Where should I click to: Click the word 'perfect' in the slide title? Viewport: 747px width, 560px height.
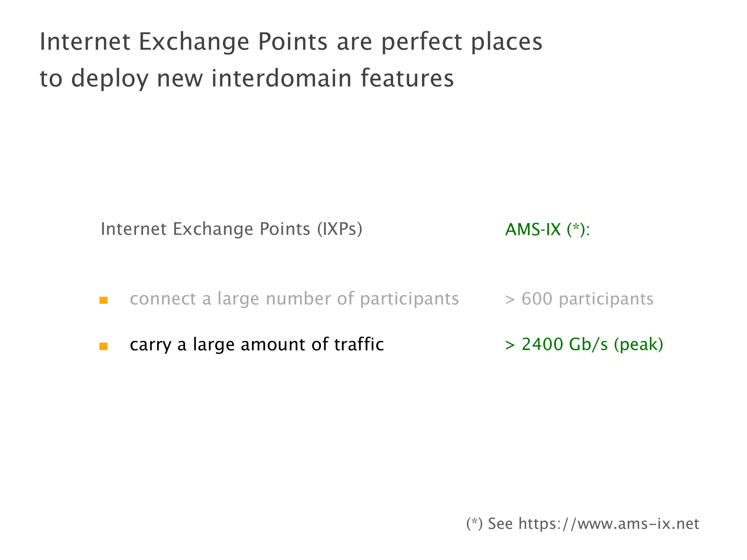click(x=421, y=42)
